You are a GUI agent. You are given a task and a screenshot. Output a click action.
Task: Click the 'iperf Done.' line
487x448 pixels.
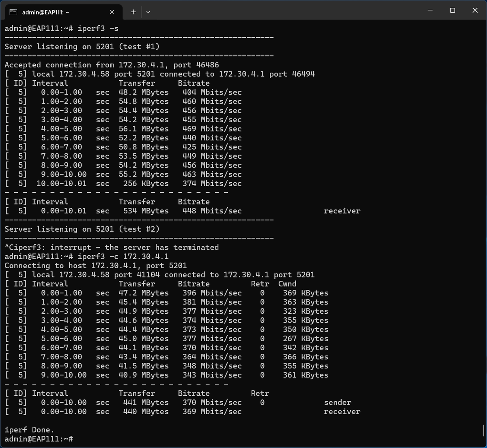tap(29, 430)
